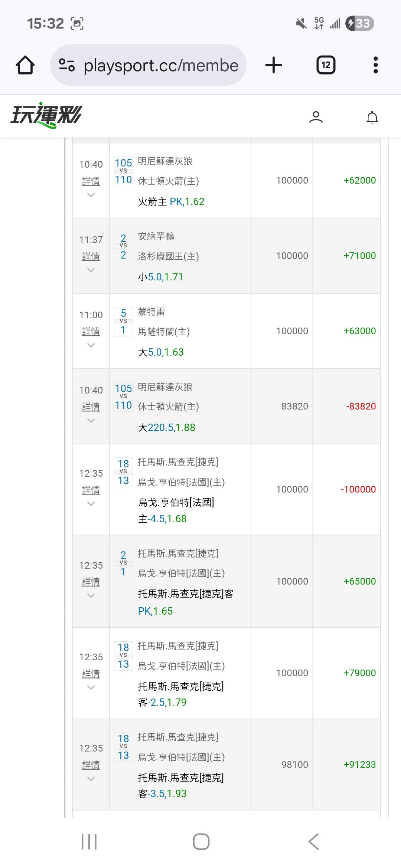The width and height of the screenshot is (401, 868).
Task: Tap the playsport.cc address bar
Action: [160, 65]
